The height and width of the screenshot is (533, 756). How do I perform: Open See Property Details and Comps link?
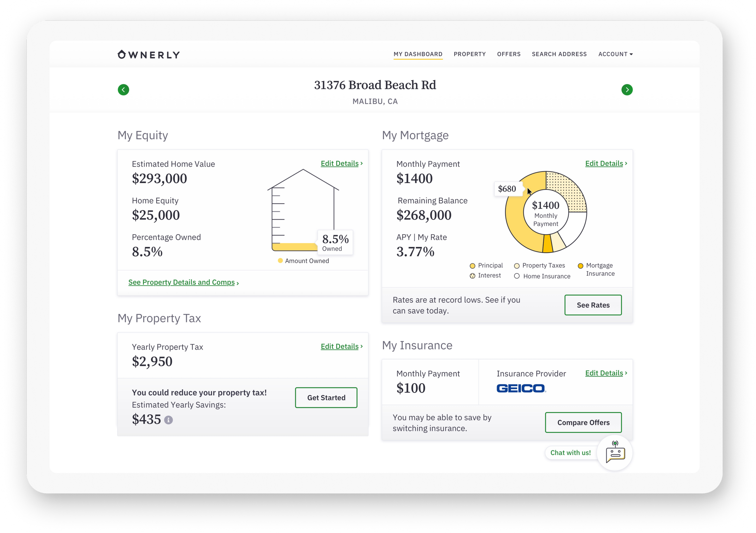click(183, 282)
